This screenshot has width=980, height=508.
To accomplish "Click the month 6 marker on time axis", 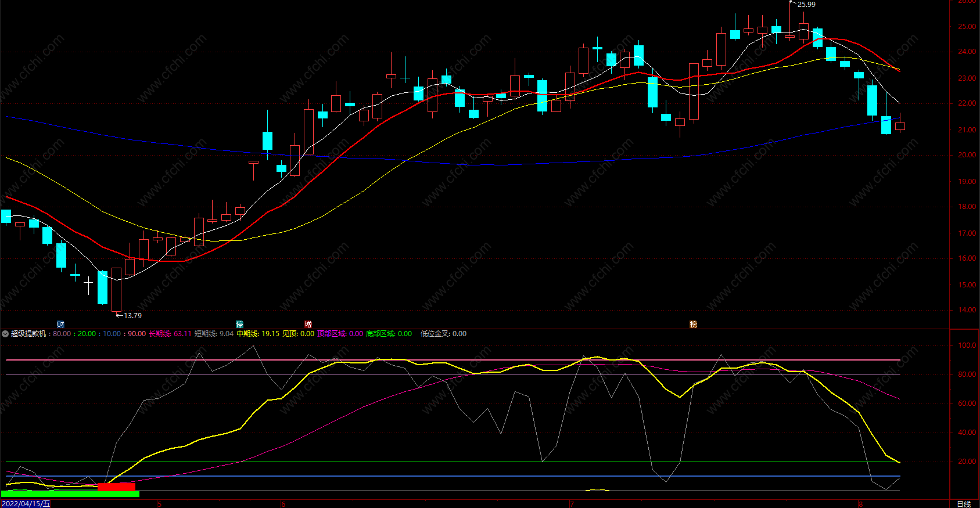I will 283,504.
